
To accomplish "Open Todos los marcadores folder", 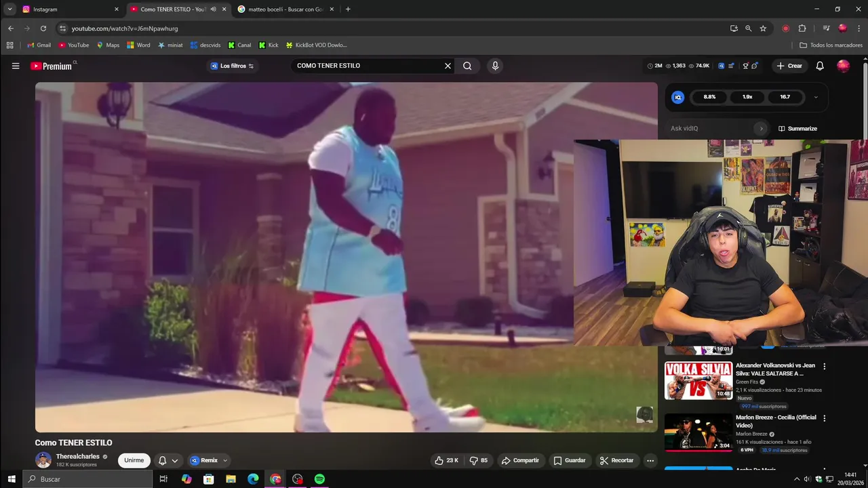I will pyautogui.click(x=831, y=45).
